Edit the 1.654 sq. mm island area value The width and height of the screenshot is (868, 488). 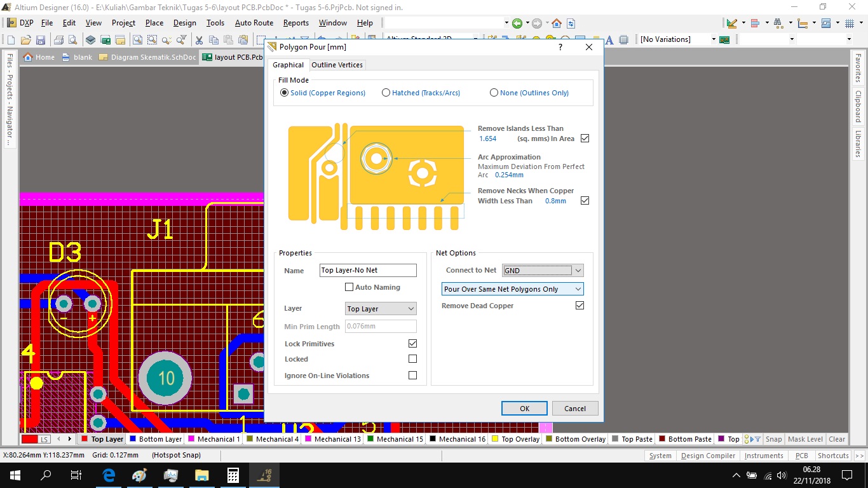pos(488,139)
